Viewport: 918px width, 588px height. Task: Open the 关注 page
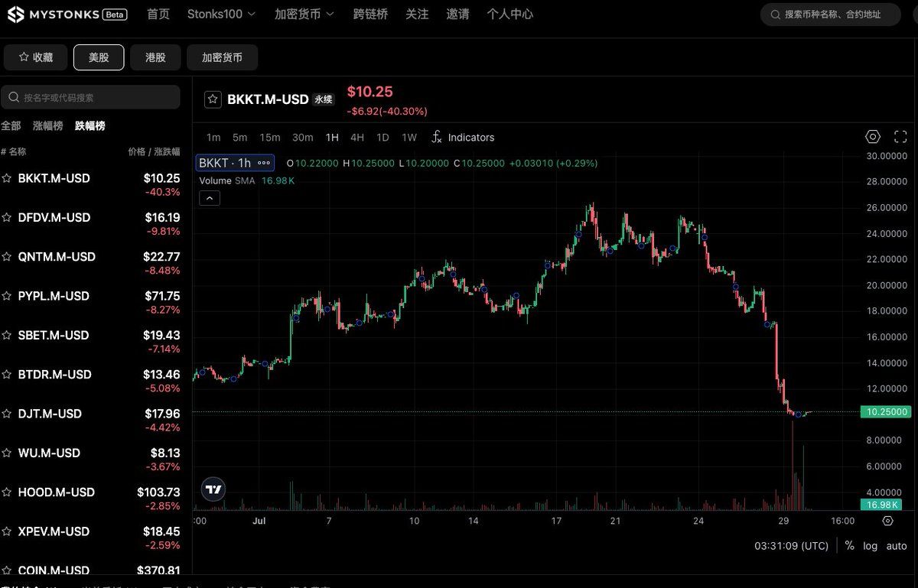[417, 14]
